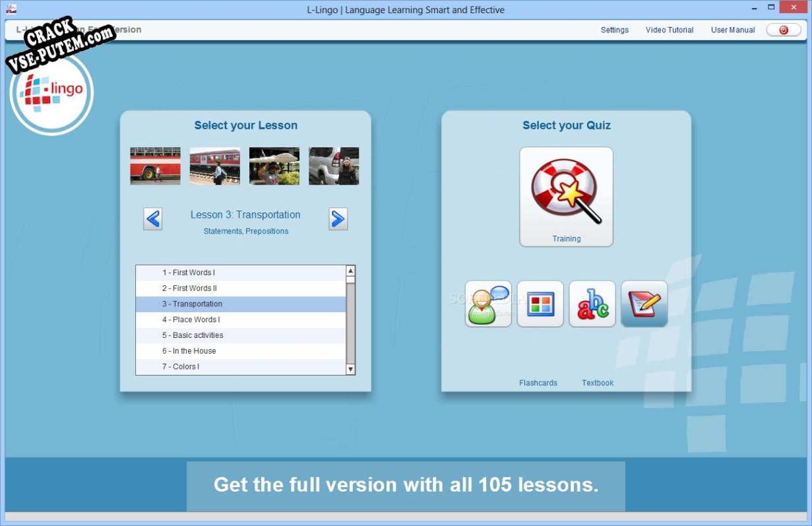Screen dimensions: 812x526
Task: Open the notepad and pencil writing quiz
Action: pyautogui.click(x=644, y=304)
